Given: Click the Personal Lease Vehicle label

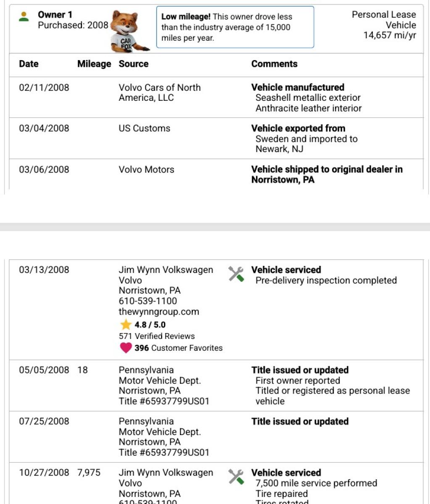Looking at the screenshot, I should [384, 20].
